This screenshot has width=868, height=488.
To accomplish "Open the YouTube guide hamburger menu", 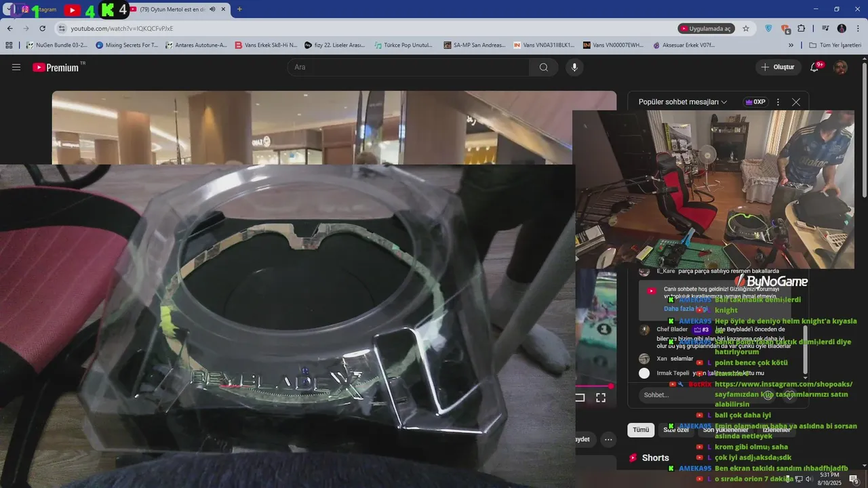I will (16, 67).
